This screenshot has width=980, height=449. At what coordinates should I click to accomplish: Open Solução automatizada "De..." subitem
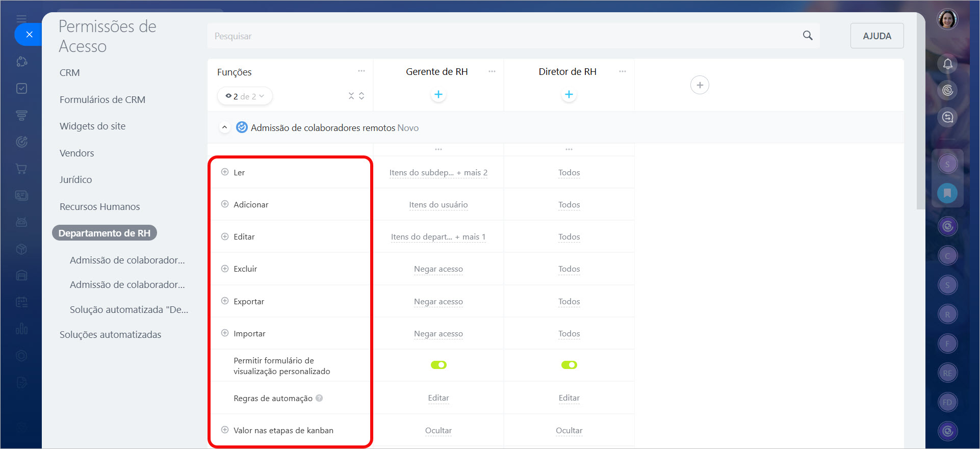129,309
